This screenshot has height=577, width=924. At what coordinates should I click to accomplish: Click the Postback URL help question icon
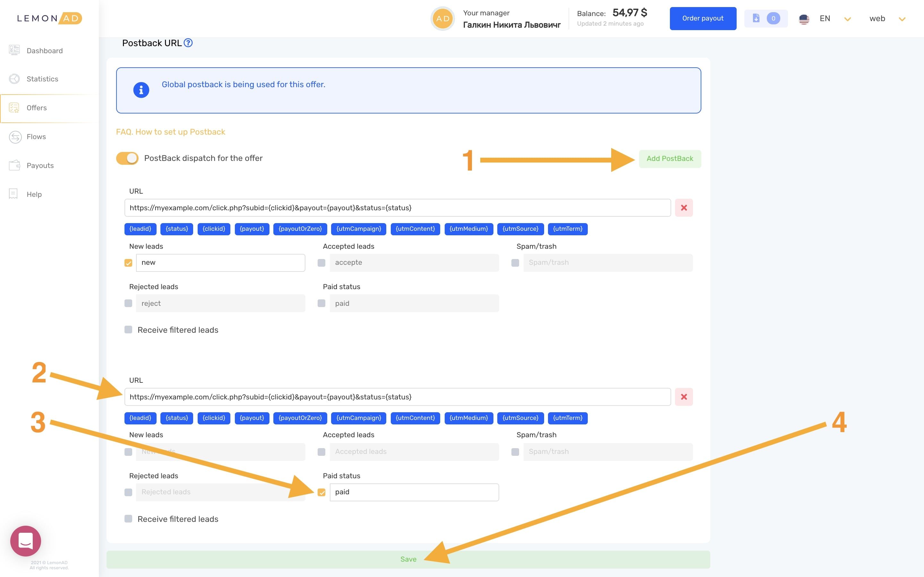click(x=188, y=43)
